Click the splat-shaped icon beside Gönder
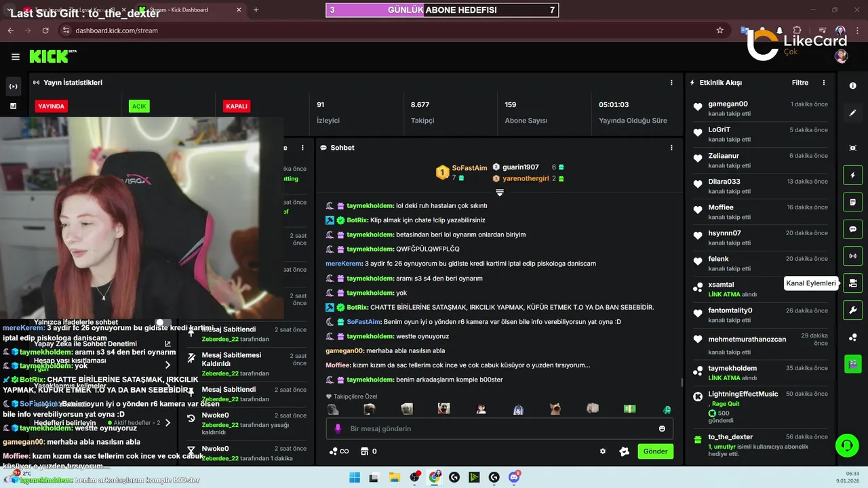Viewport: 868px width, 488px height. (x=625, y=451)
